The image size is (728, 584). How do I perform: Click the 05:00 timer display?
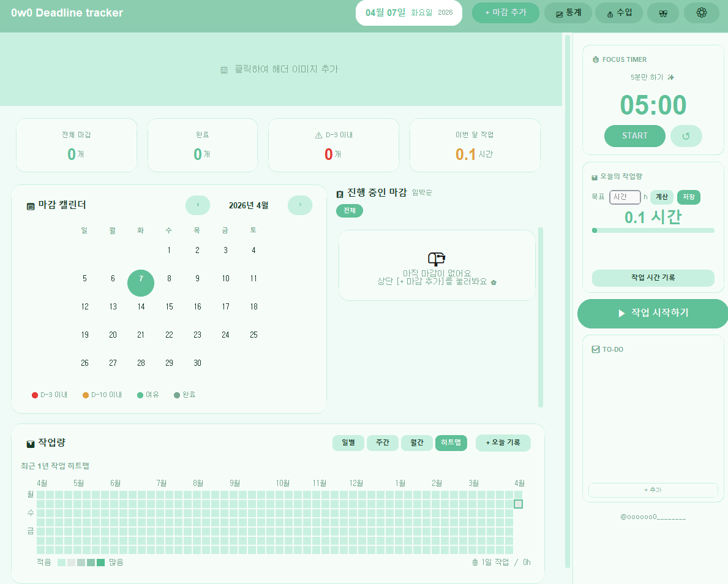(x=653, y=105)
